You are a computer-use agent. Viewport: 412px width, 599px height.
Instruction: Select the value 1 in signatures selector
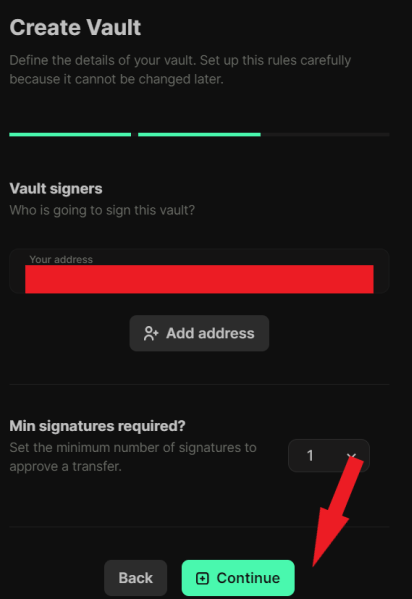310,455
